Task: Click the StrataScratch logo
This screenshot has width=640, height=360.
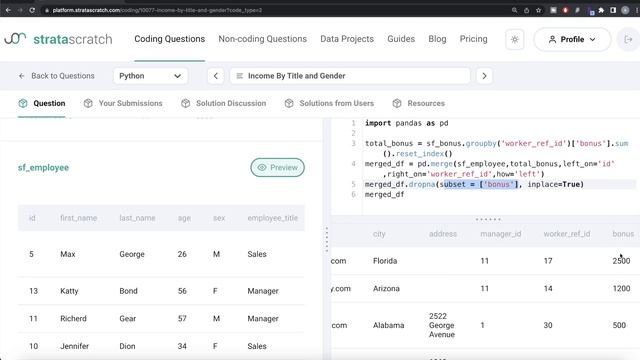Action: point(58,39)
